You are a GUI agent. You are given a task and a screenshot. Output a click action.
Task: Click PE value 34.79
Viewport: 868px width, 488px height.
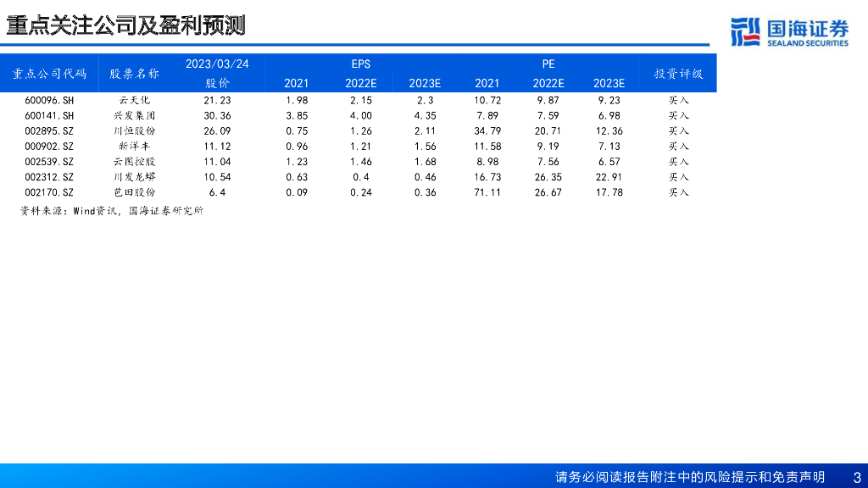(487, 131)
